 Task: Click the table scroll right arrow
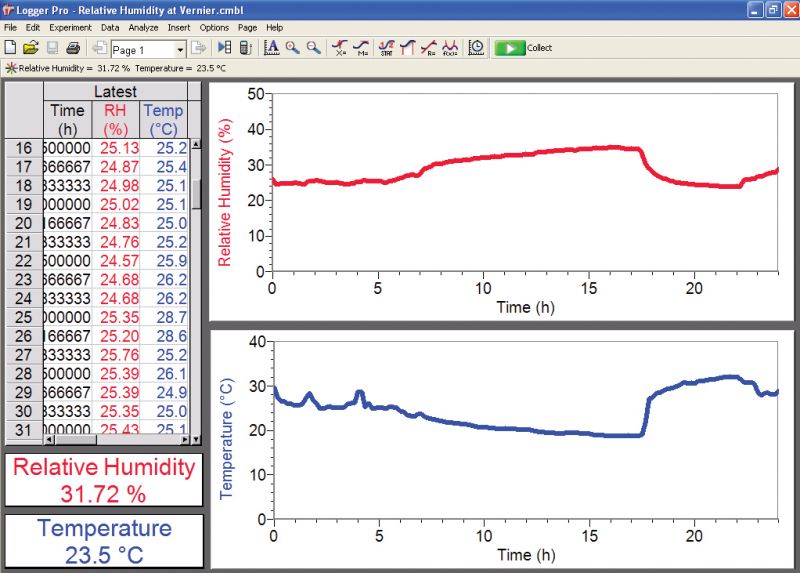click(x=185, y=439)
